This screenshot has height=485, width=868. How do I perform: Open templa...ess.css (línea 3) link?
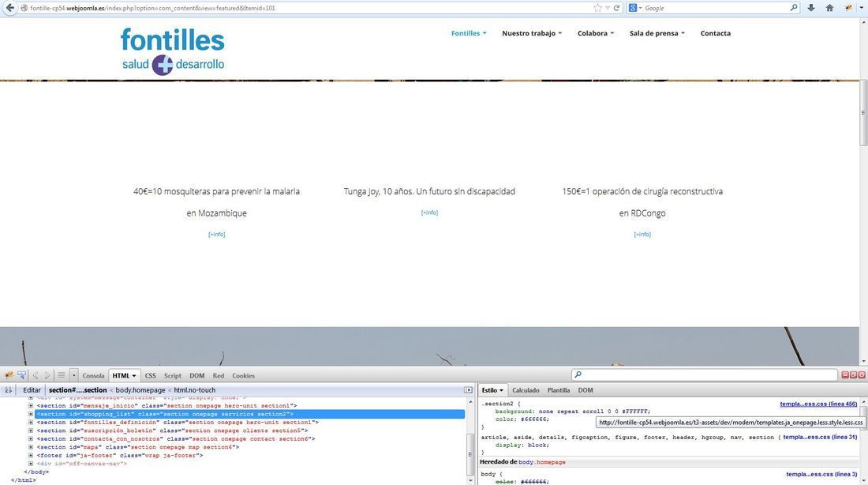[x=821, y=475]
